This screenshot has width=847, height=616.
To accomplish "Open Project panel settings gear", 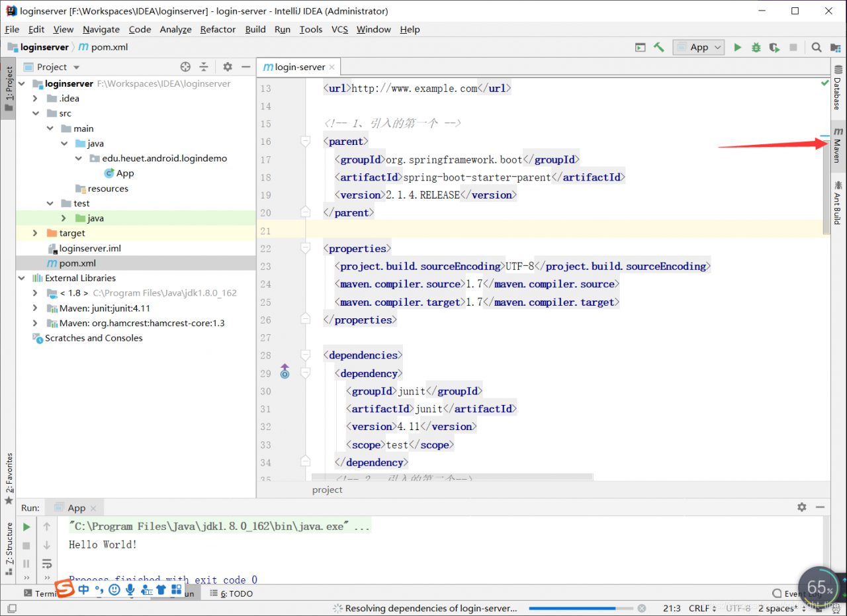I will (x=228, y=67).
